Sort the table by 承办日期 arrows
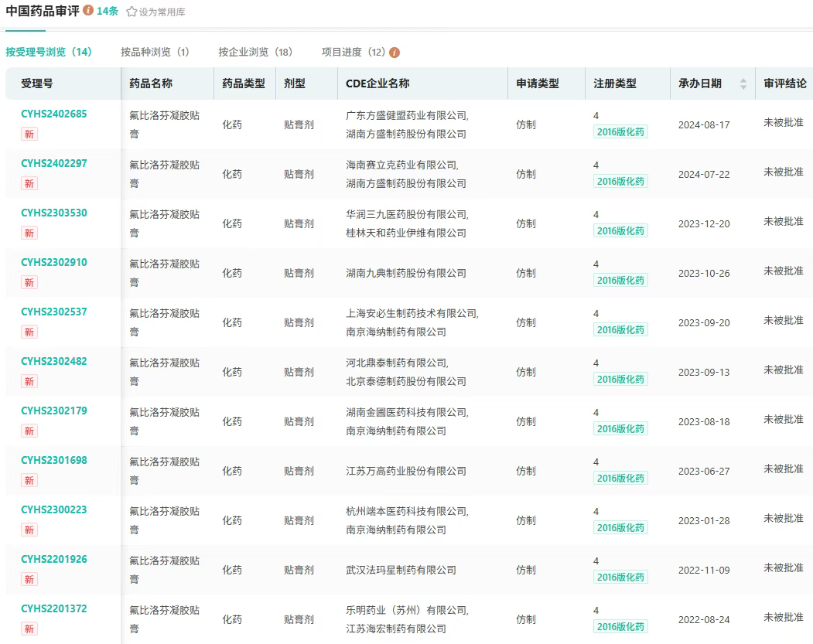 [743, 83]
